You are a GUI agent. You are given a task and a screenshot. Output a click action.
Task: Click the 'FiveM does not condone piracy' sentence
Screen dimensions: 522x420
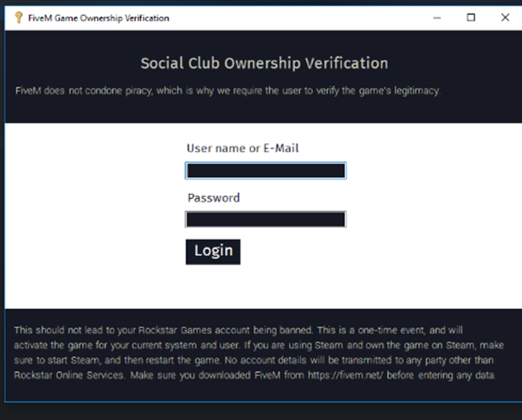click(x=228, y=90)
